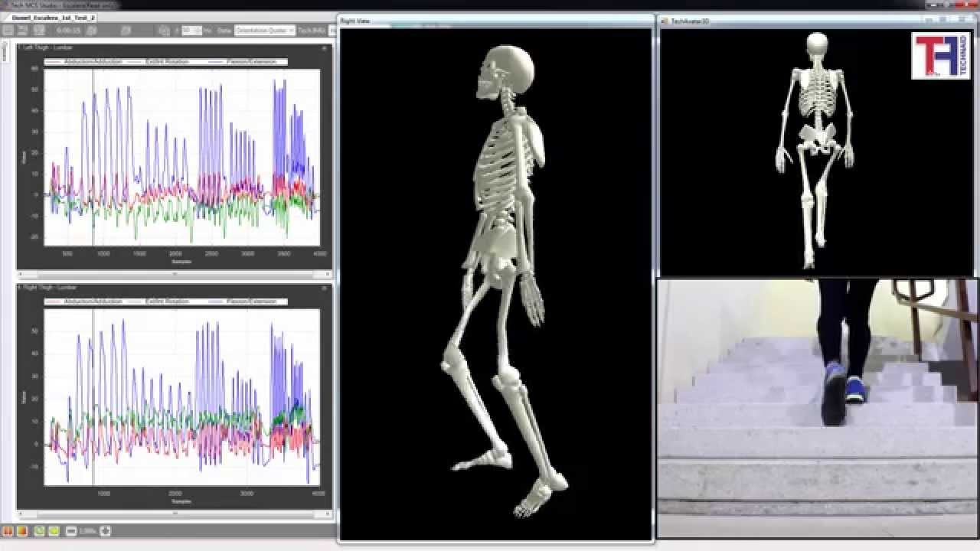Click the stair-climbing video frame

[x=818, y=408]
